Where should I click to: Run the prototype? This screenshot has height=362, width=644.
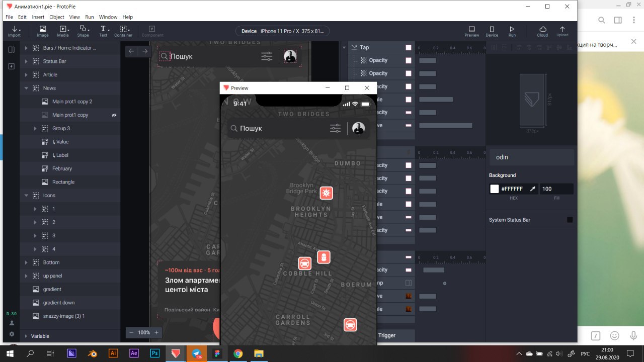[x=512, y=31]
